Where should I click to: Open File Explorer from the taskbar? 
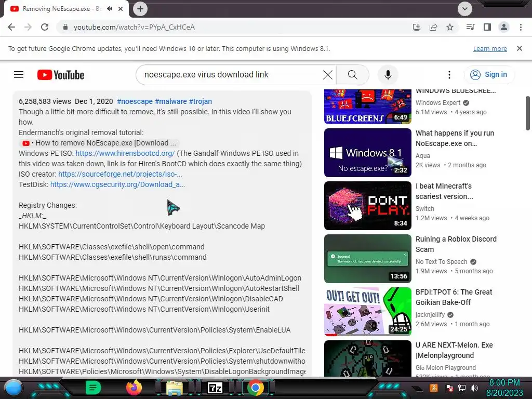(175, 388)
